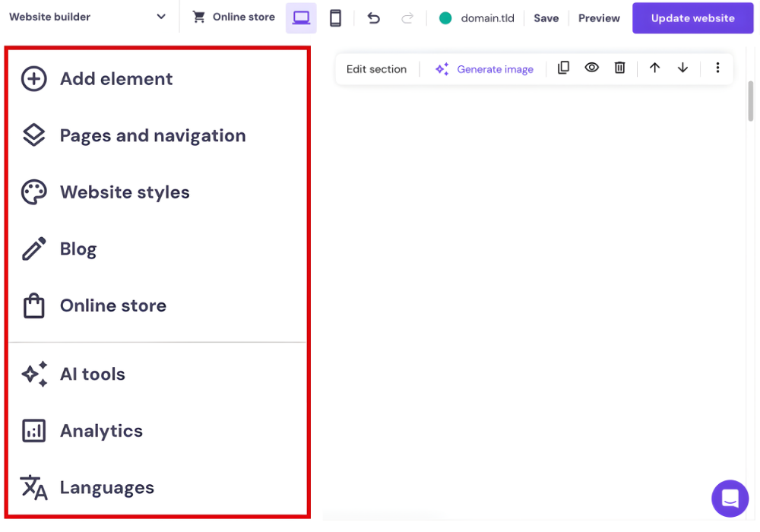
Task: Open Analytics in the sidebar
Action: [x=101, y=431]
